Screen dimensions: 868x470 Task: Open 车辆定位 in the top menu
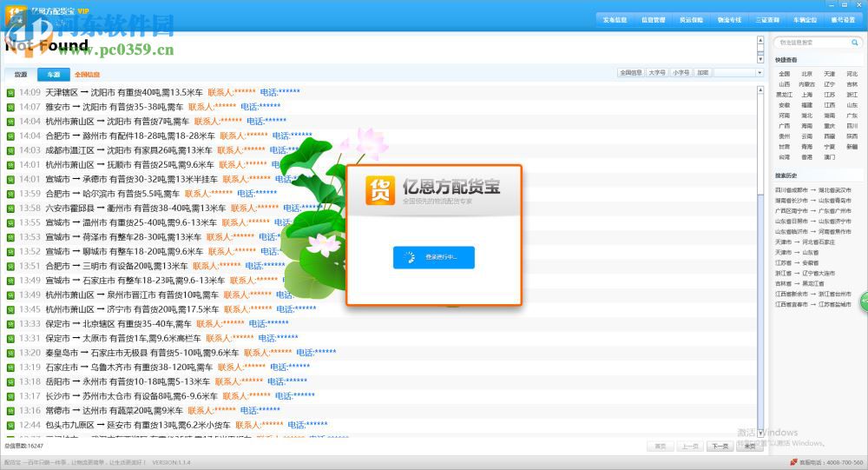[806, 20]
